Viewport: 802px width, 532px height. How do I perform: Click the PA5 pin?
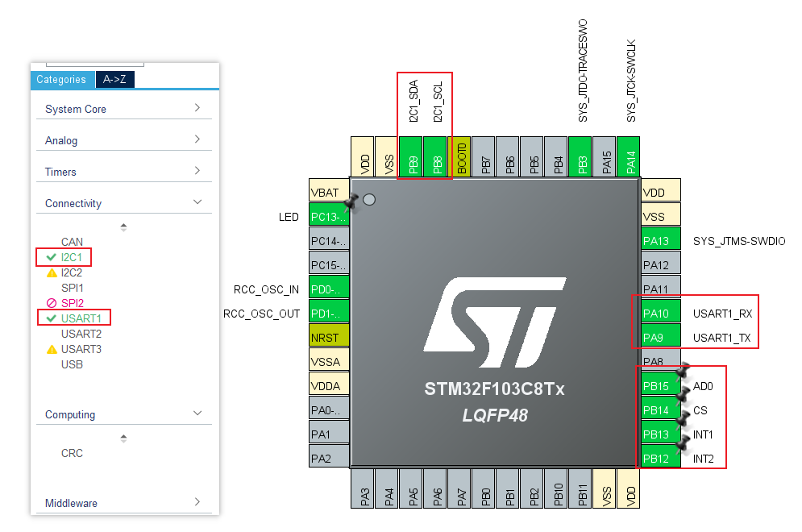coord(411,488)
